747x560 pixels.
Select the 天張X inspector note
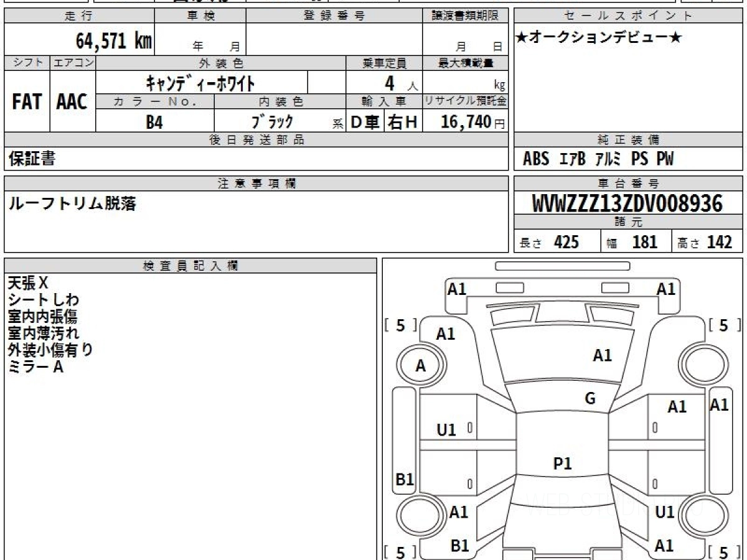(28, 283)
